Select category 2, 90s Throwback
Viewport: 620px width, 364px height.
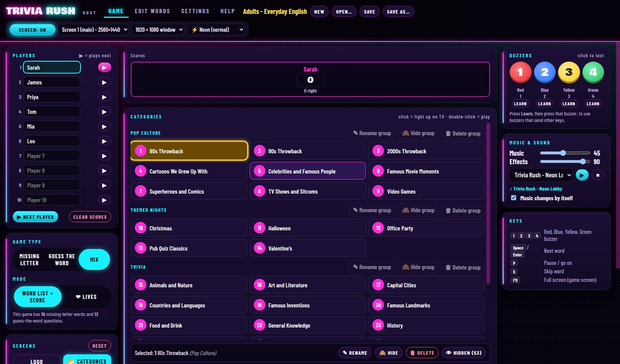coord(307,151)
